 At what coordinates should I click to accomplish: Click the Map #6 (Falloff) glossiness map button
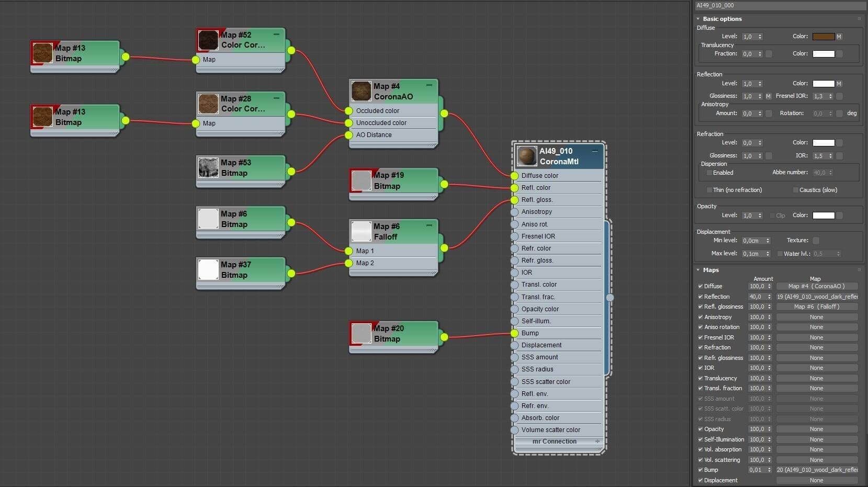[x=816, y=307]
